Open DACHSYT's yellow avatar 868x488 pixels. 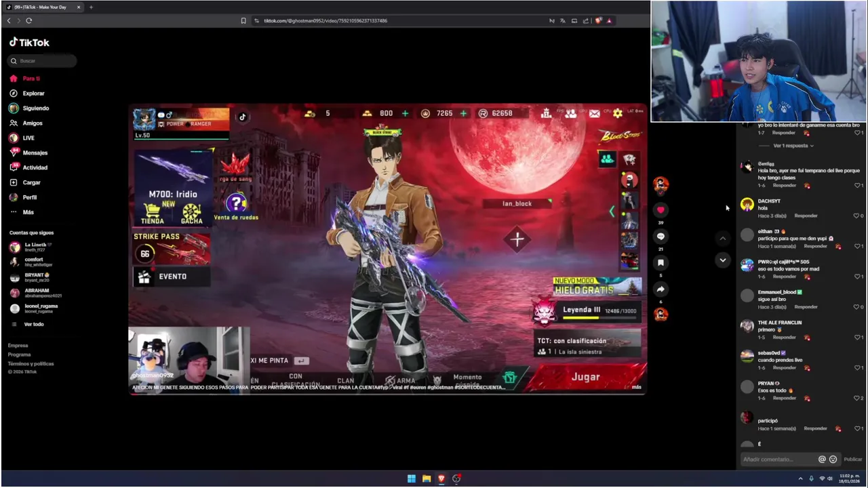point(747,205)
